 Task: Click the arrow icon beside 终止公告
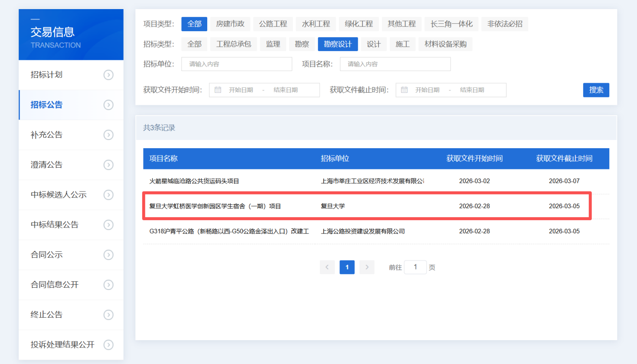click(108, 315)
